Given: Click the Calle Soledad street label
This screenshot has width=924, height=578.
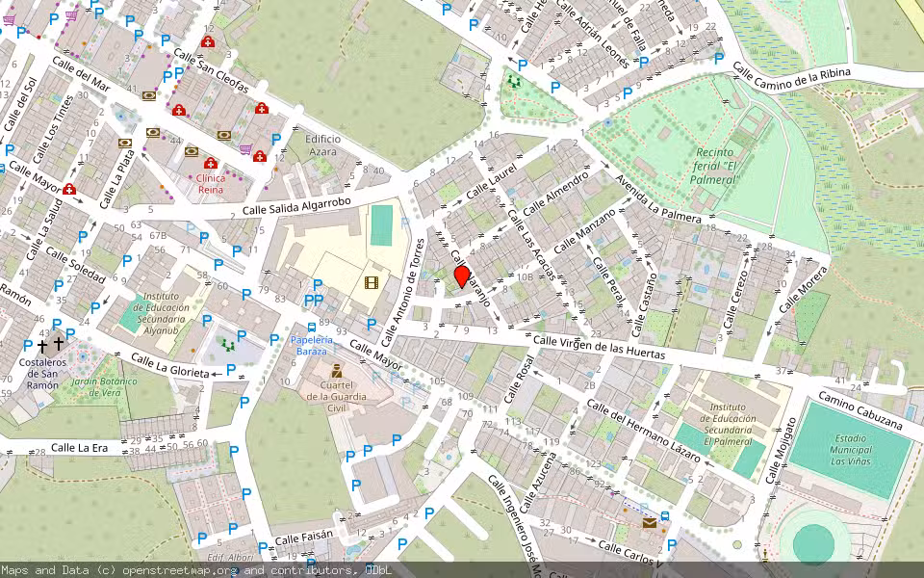Looking at the screenshot, I should tap(75, 266).
